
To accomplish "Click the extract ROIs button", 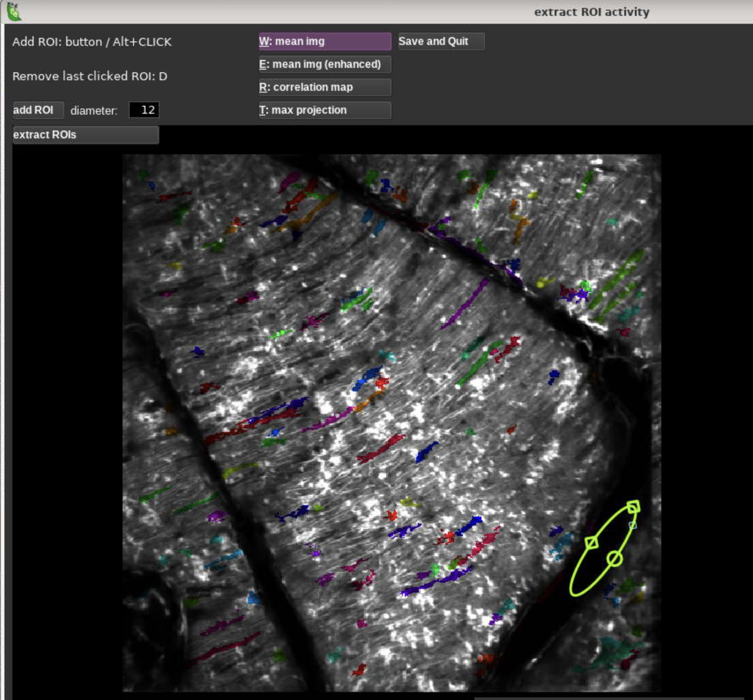I will pyautogui.click(x=86, y=135).
